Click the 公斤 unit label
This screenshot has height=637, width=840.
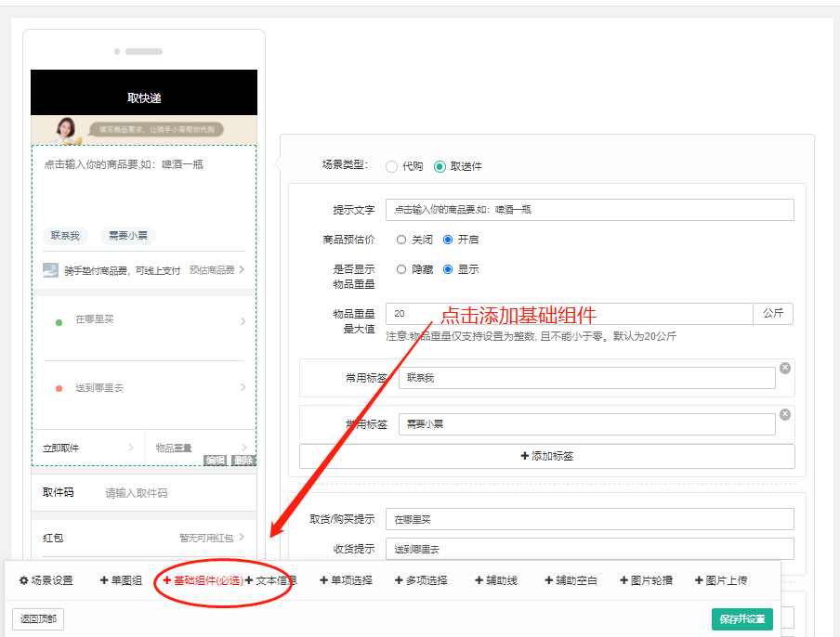pos(773,314)
